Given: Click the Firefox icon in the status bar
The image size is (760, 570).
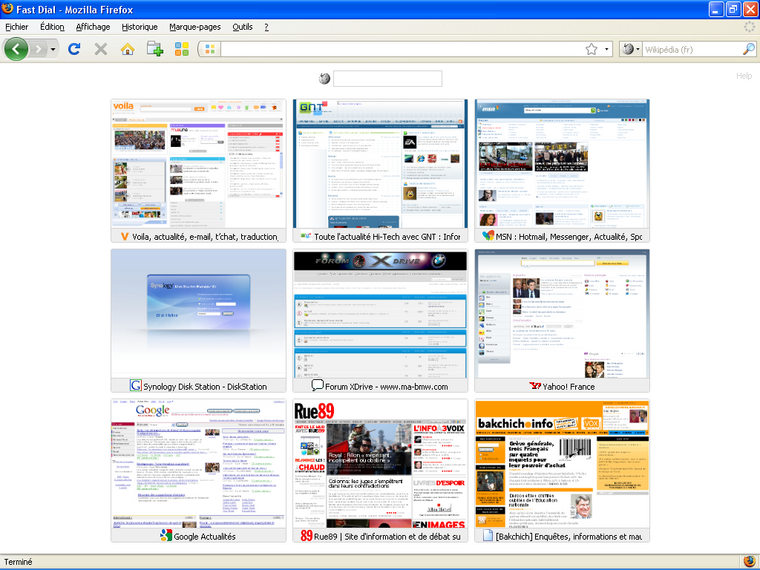Looking at the screenshot, I should point(750,562).
